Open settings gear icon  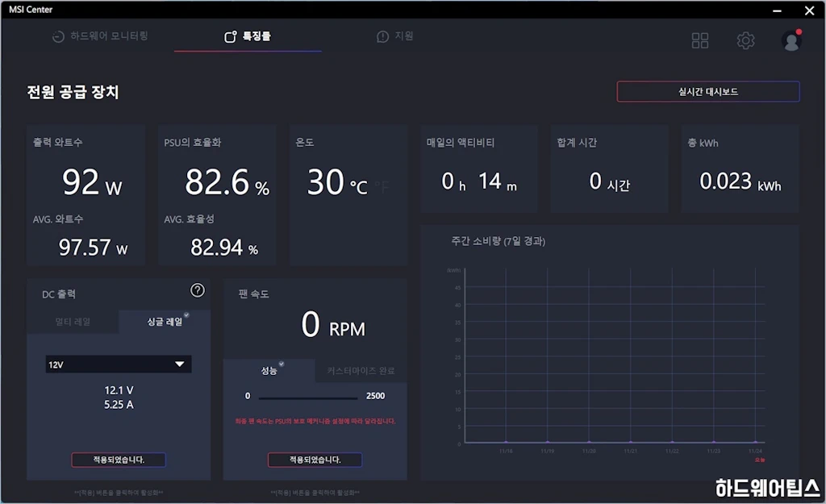coord(745,40)
